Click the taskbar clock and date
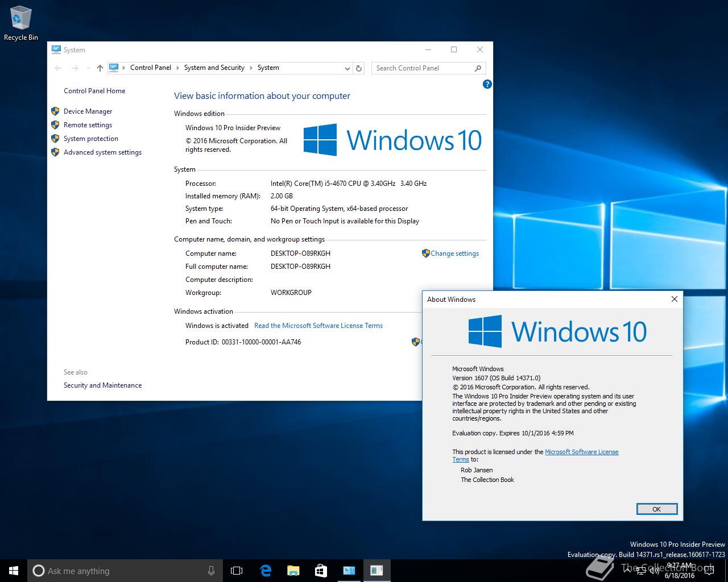 point(680,571)
